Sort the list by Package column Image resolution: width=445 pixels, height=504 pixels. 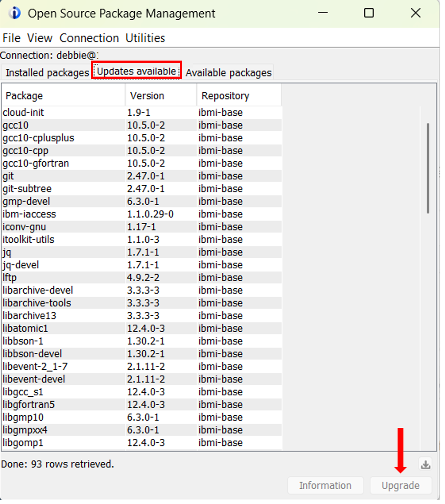24,95
